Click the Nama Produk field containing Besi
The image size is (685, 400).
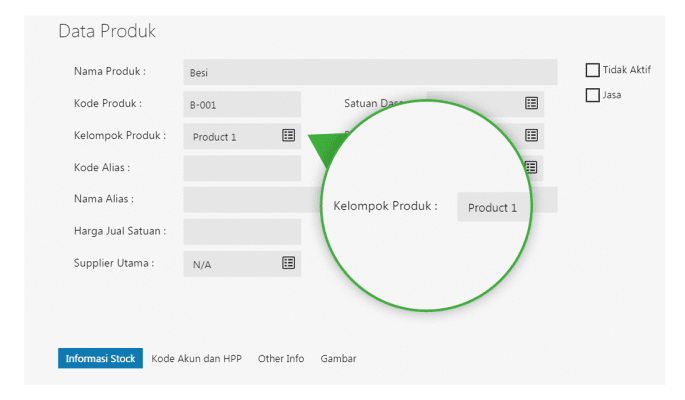370,72
